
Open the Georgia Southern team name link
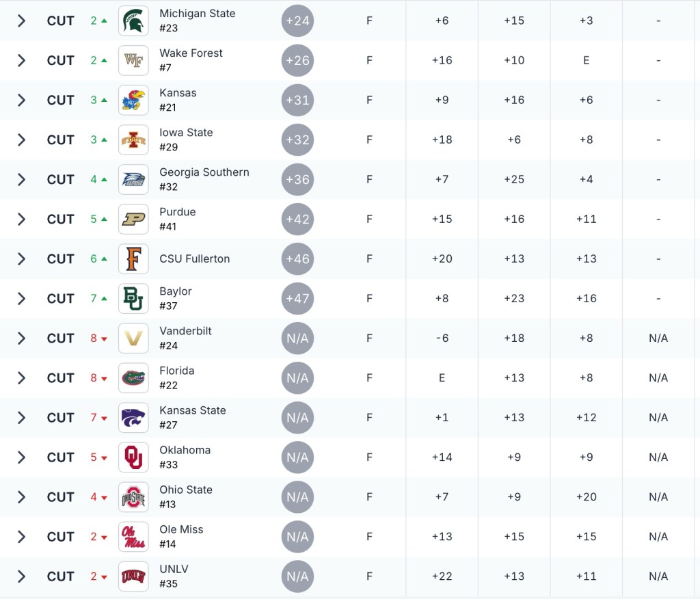(204, 172)
